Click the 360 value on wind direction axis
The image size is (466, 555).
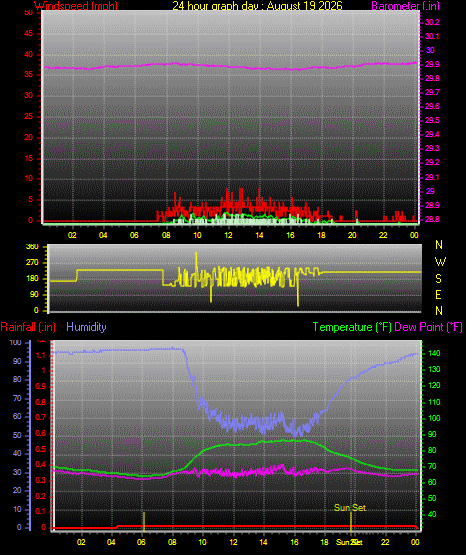click(x=32, y=247)
